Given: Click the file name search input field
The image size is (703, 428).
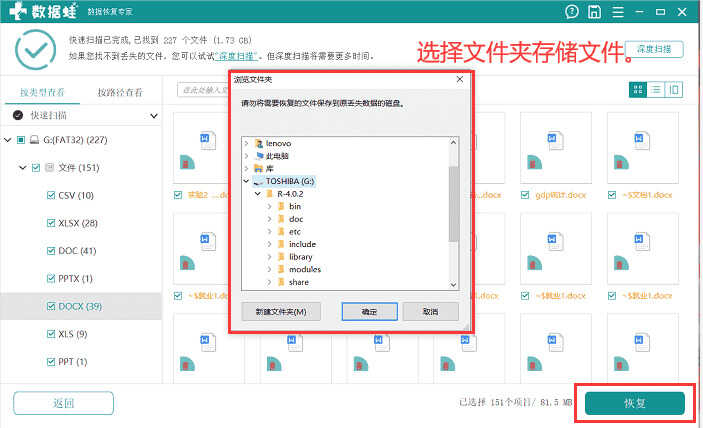Looking at the screenshot, I should coord(203,90).
